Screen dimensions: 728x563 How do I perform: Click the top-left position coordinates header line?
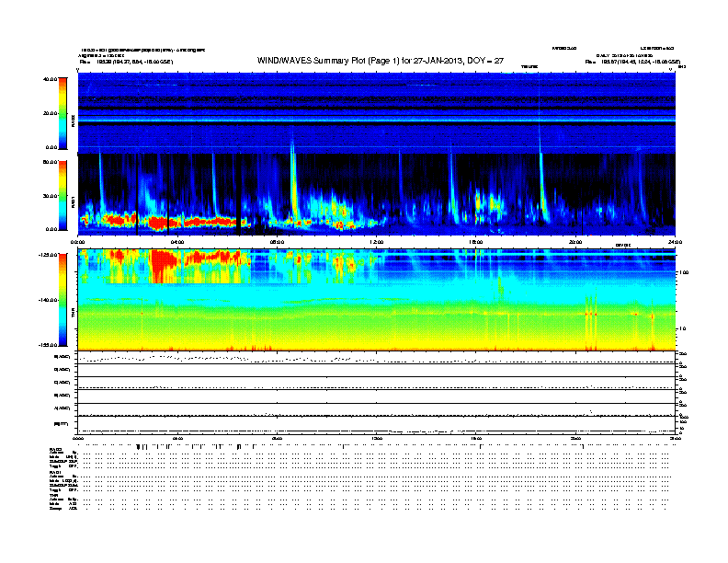[126, 62]
